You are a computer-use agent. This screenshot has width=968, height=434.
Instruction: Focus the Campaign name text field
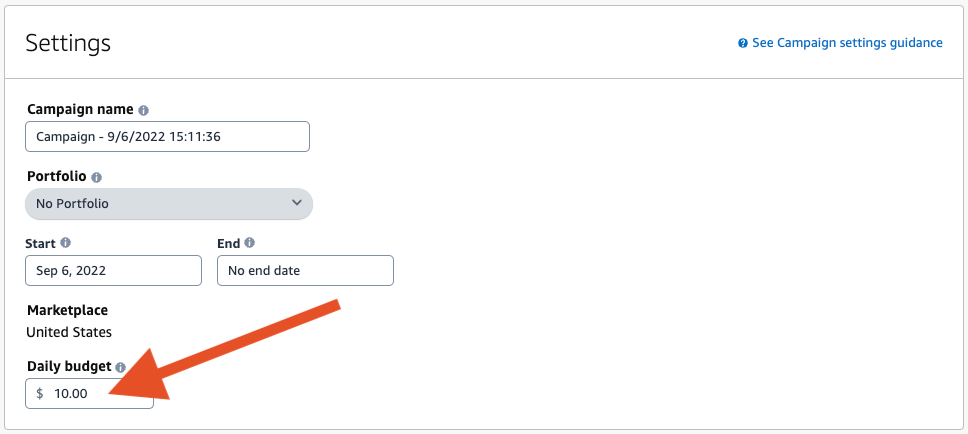pos(167,136)
